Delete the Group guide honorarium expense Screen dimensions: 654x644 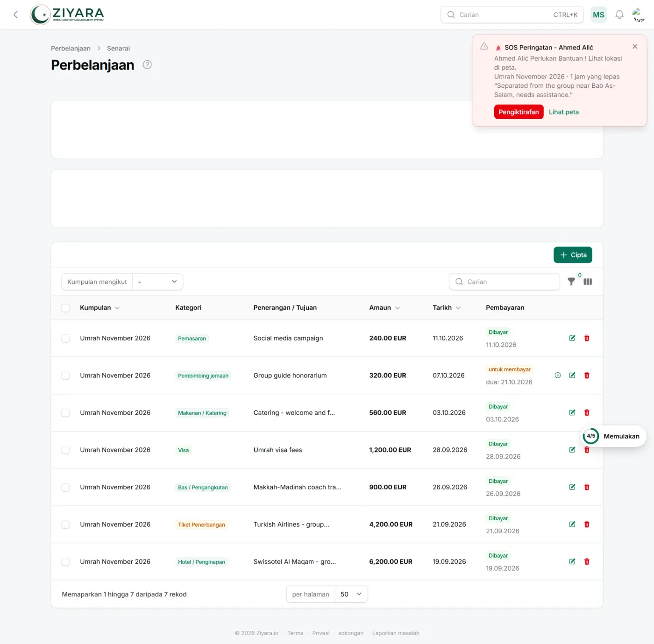(587, 375)
